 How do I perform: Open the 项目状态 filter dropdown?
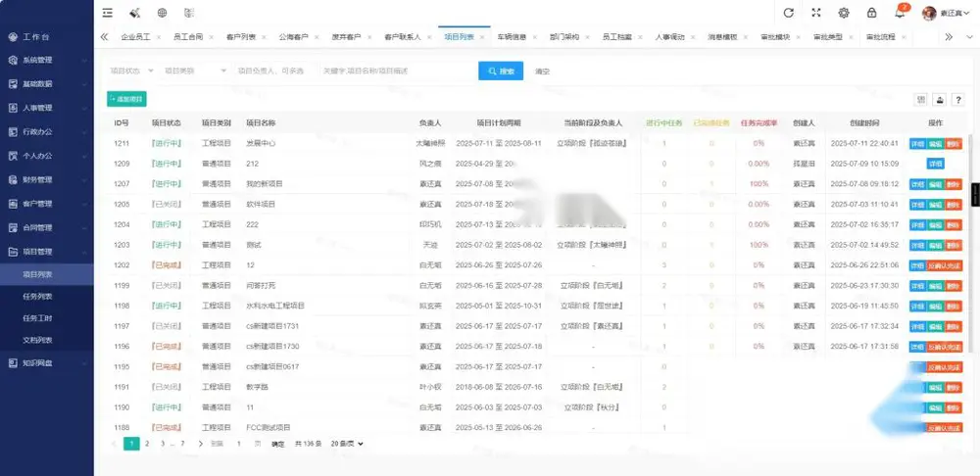[x=131, y=71]
